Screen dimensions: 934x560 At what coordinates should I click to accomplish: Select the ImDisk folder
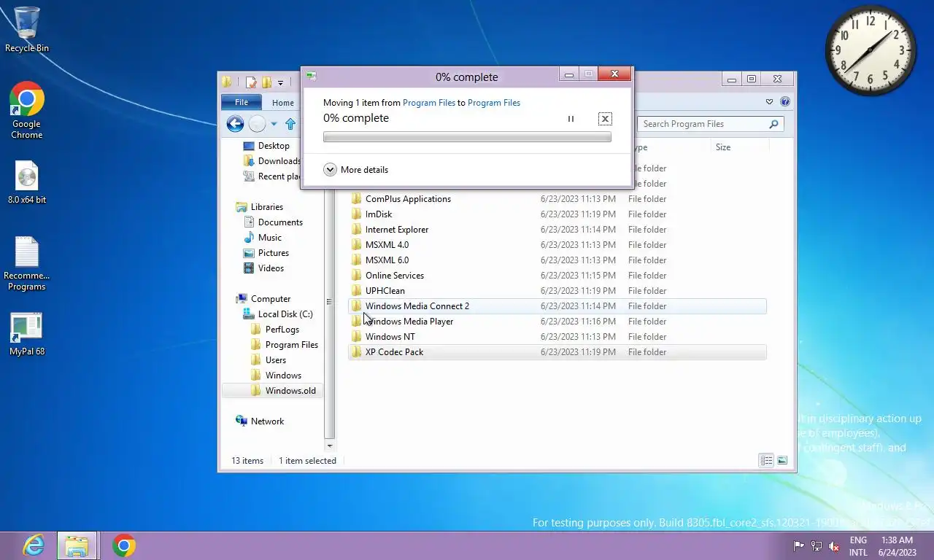557,214
